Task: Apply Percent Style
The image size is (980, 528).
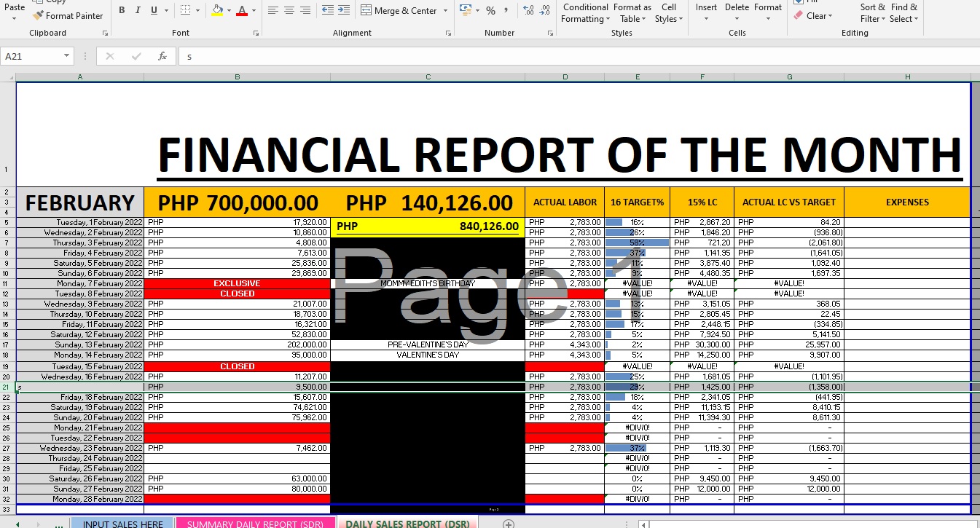Action: pos(490,10)
